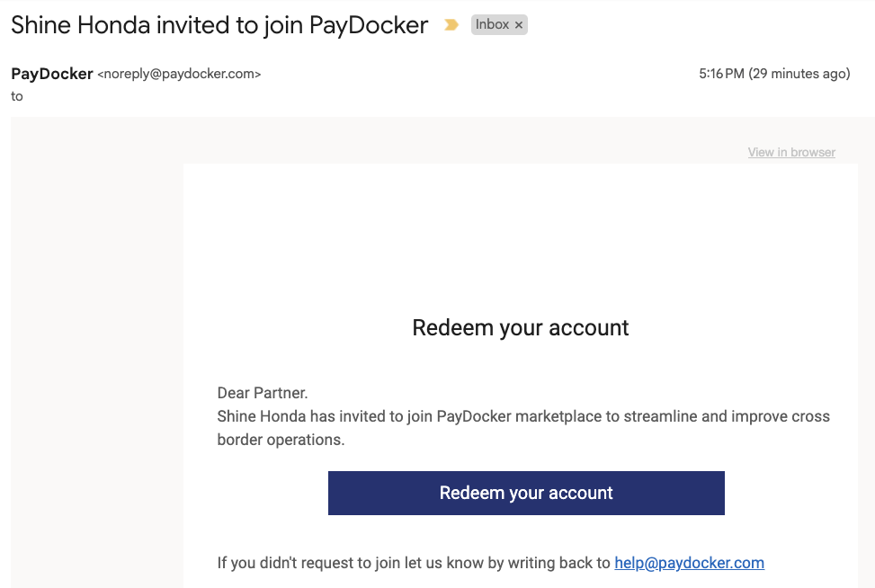This screenshot has width=875, height=588.
Task: Remove the Inbox label with its x
Action: pos(518,25)
